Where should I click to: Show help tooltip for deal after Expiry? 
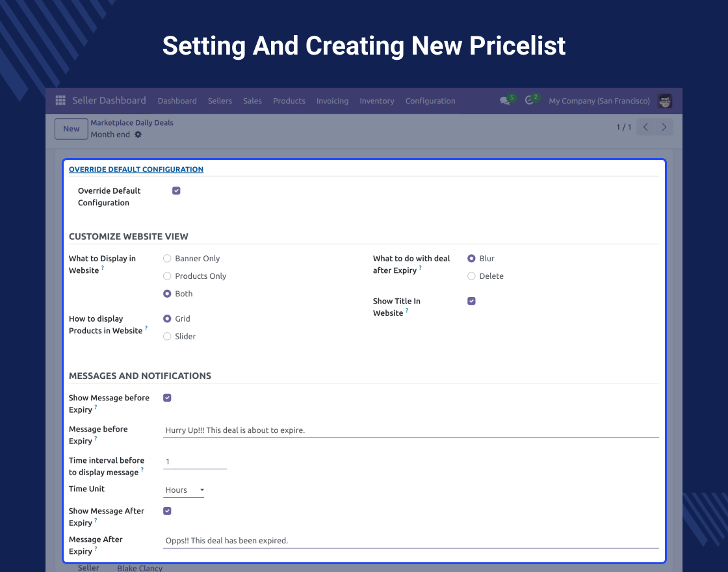point(420,268)
